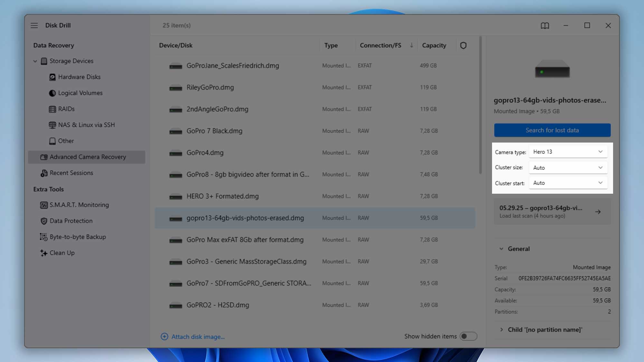Click the drive icon of GoPRO2 - H2SD.dmg
The height and width of the screenshot is (362, 644).
tap(176, 305)
